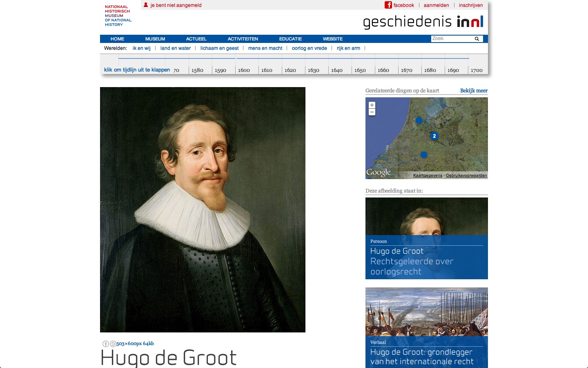Click the 'aanmelden' login link

point(436,5)
